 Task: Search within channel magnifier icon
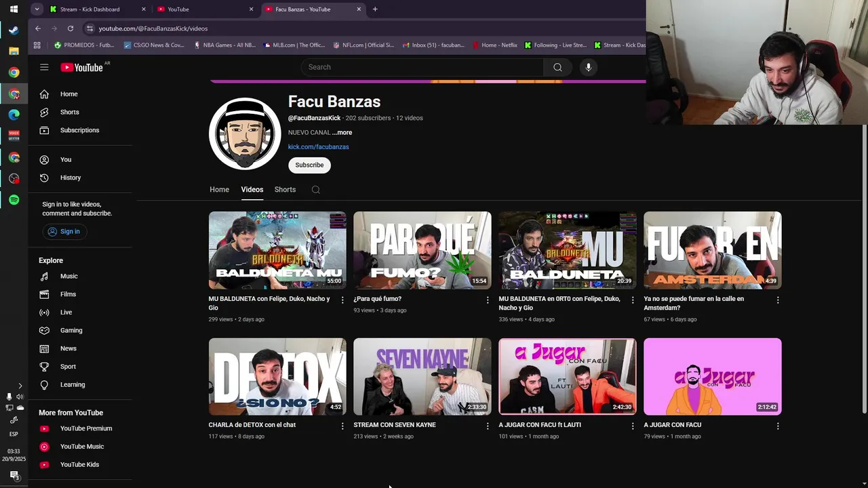(x=316, y=190)
